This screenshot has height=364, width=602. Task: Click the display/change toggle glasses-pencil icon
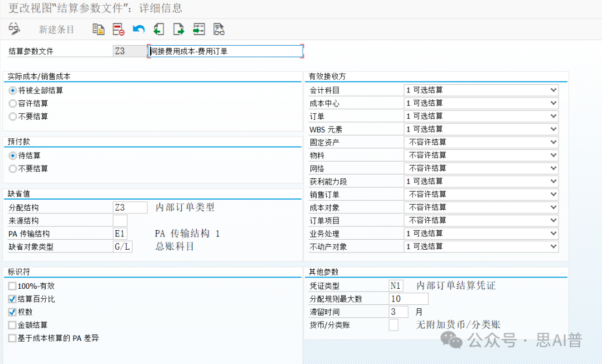14,28
